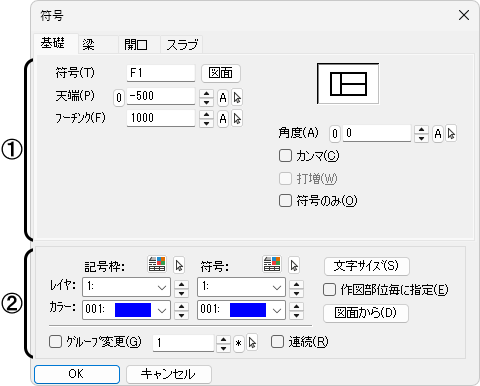This screenshot has width=480, height=386.
Task: Click the A button next to フーチング field
Action: coord(223,119)
